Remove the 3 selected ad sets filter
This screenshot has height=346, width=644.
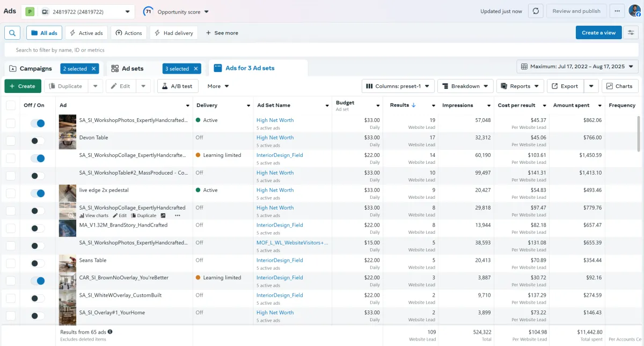click(196, 69)
